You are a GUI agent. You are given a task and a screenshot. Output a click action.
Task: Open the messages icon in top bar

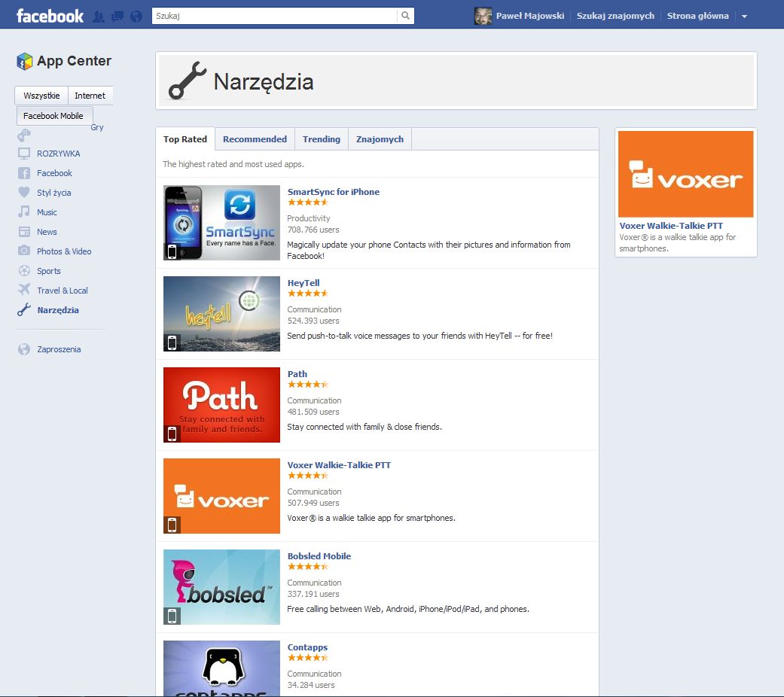click(x=117, y=16)
